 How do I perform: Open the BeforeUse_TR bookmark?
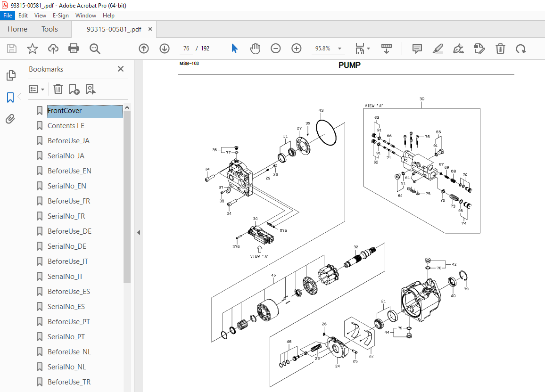coord(69,382)
